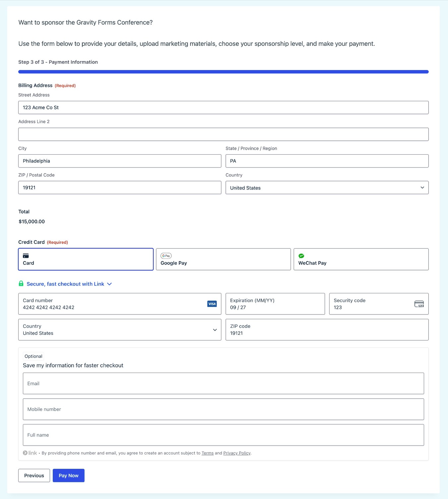Select Card as the payment method
Image resolution: width=448 pixels, height=499 pixels.
86,259
